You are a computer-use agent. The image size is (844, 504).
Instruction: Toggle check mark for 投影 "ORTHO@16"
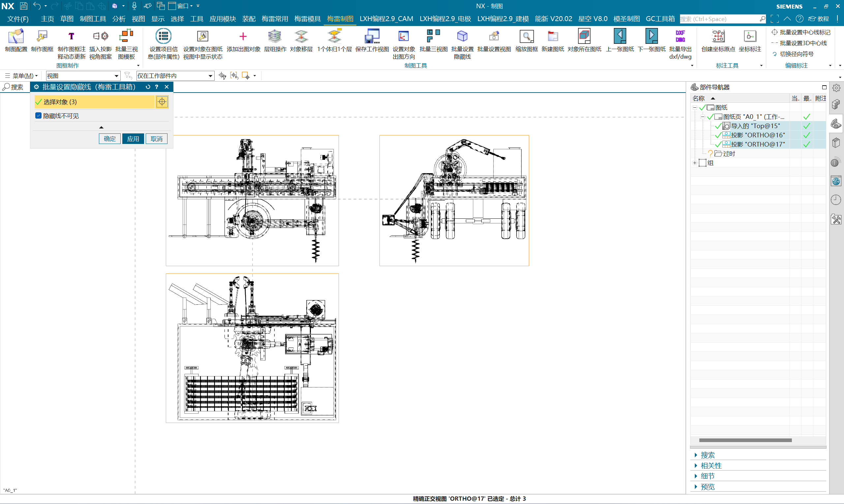[x=718, y=135]
